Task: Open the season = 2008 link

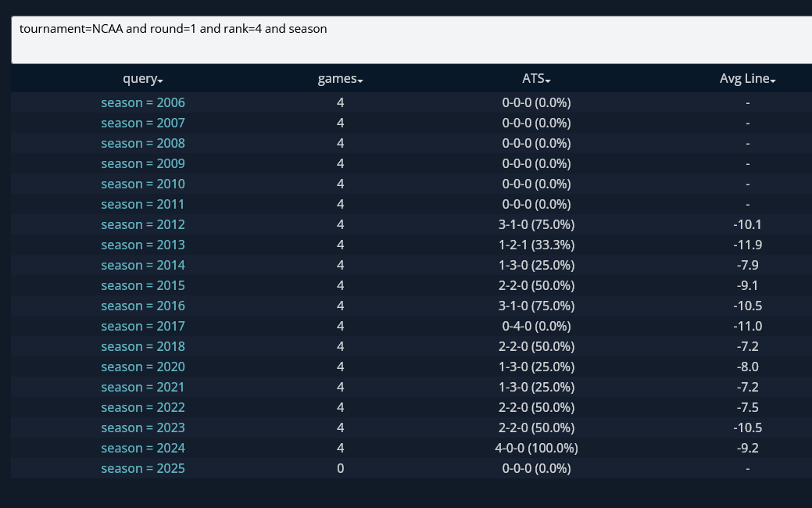Action: click(143, 143)
